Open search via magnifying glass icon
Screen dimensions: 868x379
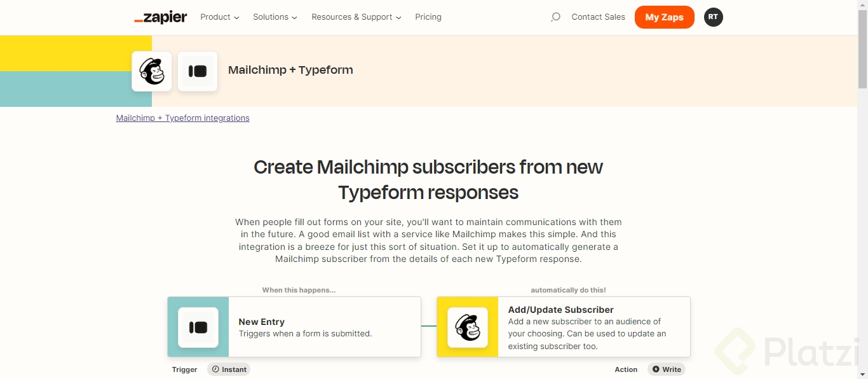pos(555,17)
